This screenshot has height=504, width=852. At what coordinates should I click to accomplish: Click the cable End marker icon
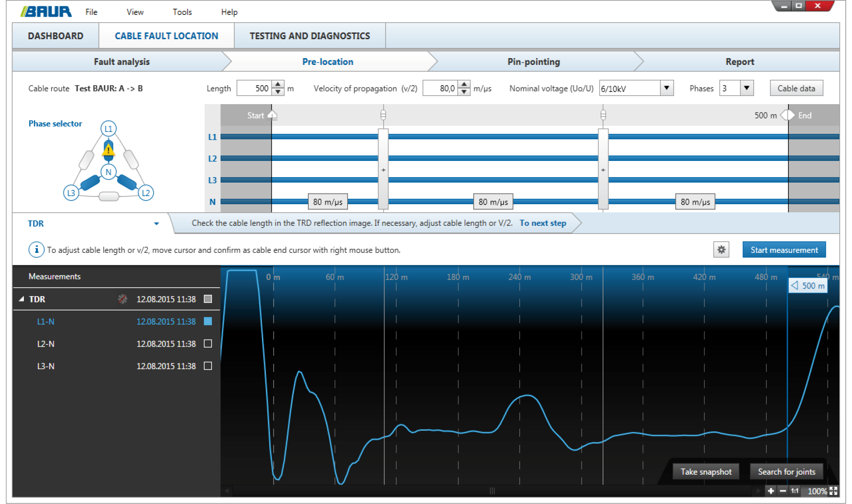(788, 115)
